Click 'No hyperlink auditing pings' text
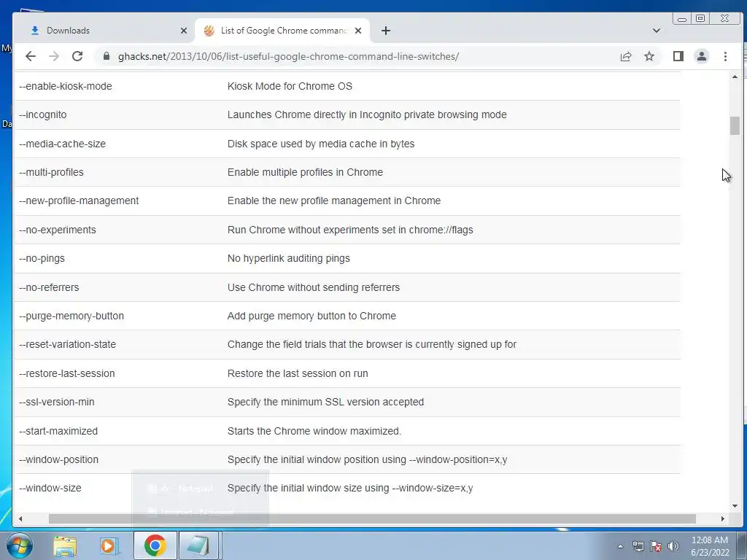747x560 pixels. 288,259
